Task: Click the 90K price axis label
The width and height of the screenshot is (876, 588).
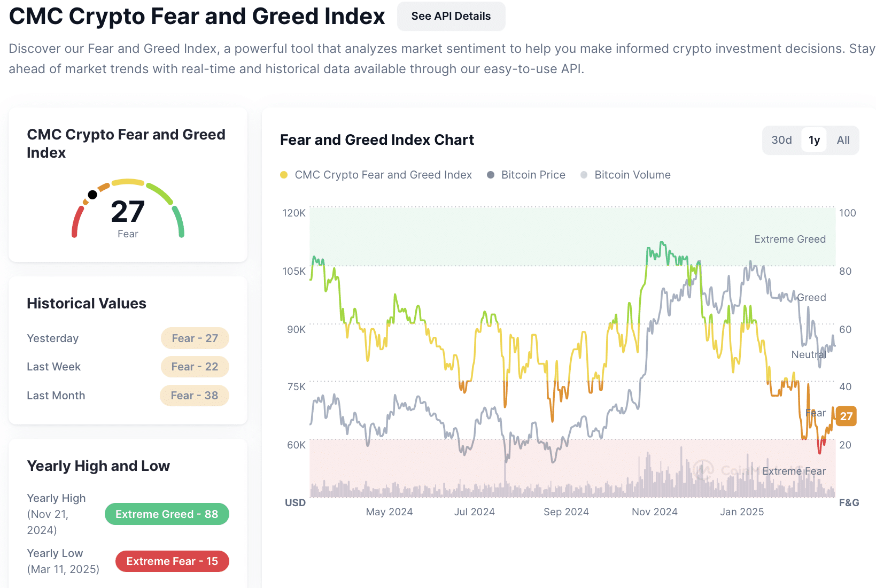Action: [296, 329]
